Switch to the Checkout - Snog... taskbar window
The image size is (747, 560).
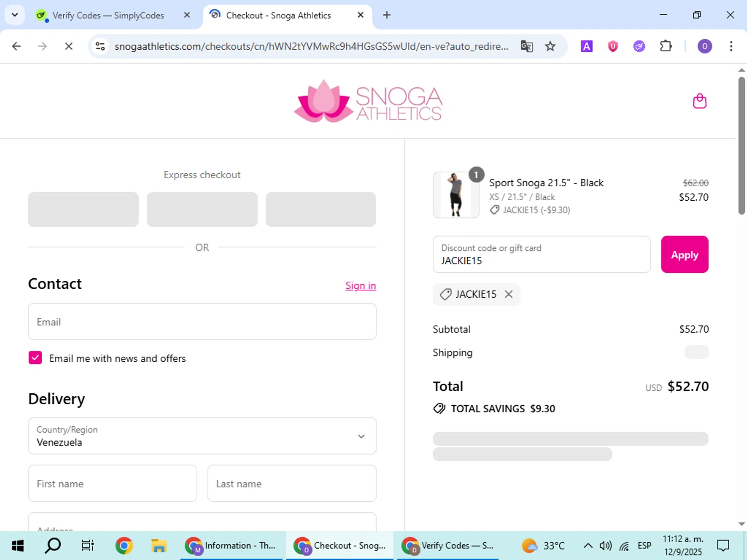coord(341,546)
